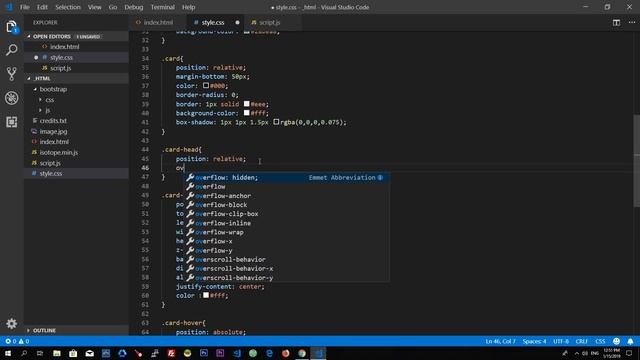Switch to the script.js editor tab
640x360 pixels.
click(273, 22)
